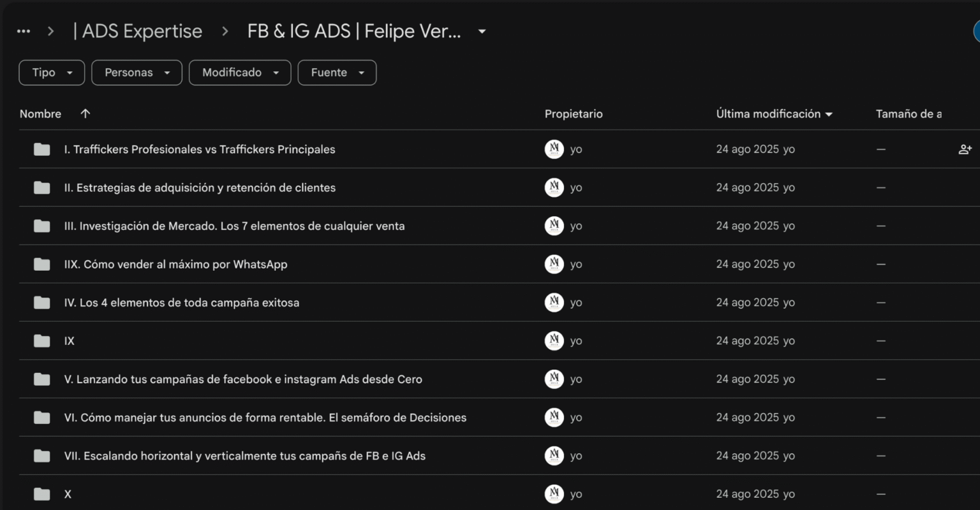This screenshot has width=980, height=510.
Task: Change the Última modificación column option
Action: [829, 114]
